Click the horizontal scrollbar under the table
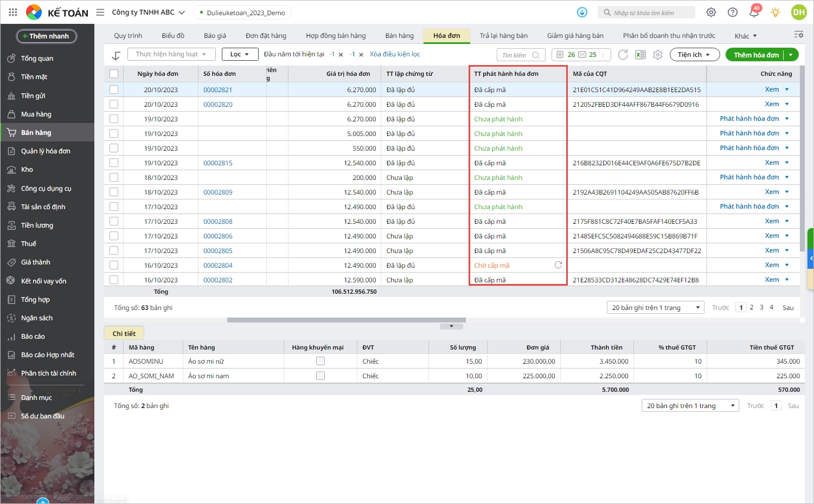This screenshot has height=504, width=814. point(346,320)
